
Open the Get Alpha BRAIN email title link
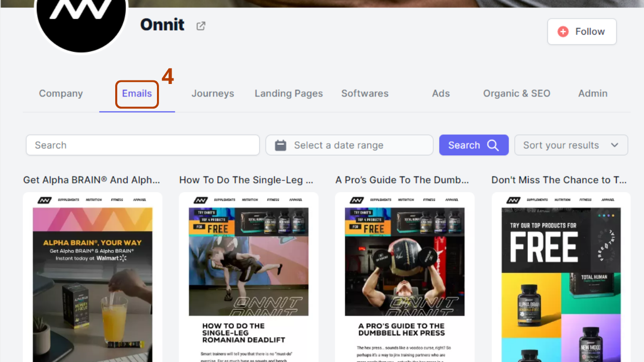click(92, 179)
